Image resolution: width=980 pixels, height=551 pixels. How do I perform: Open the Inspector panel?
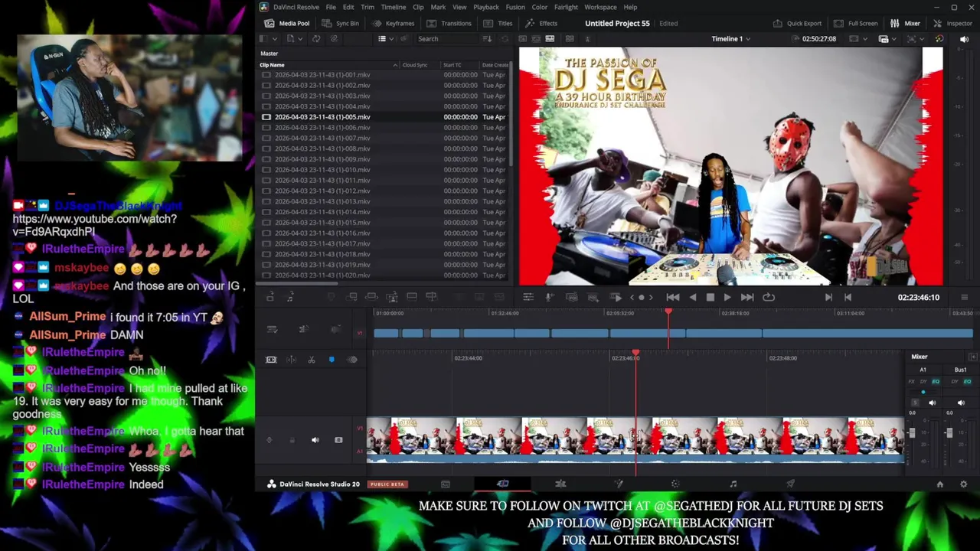pyautogui.click(x=952, y=23)
